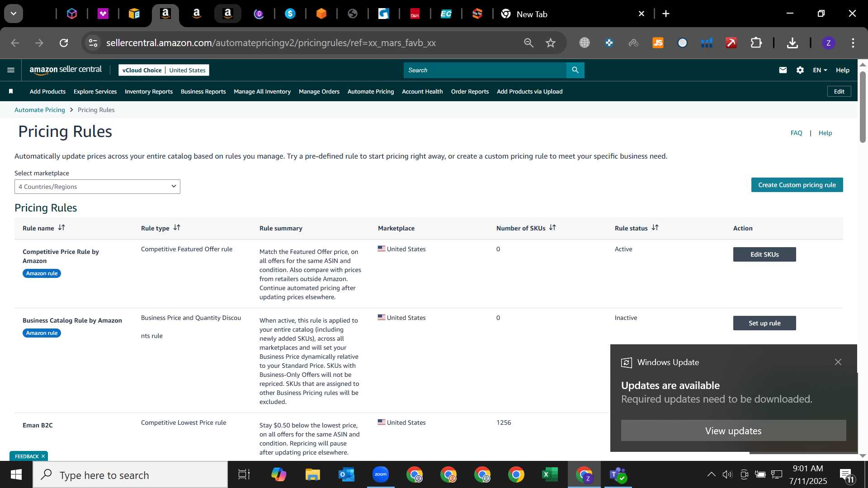Open the Windows Start menu
Image resolution: width=868 pixels, height=488 pixels.
(16, 474)
